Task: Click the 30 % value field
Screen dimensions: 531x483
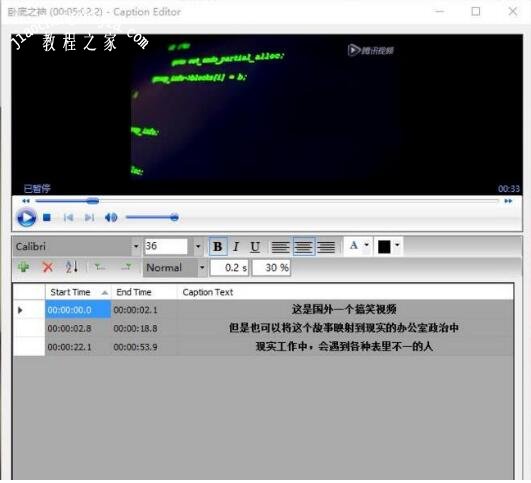Action: click(x=271, y=268)
